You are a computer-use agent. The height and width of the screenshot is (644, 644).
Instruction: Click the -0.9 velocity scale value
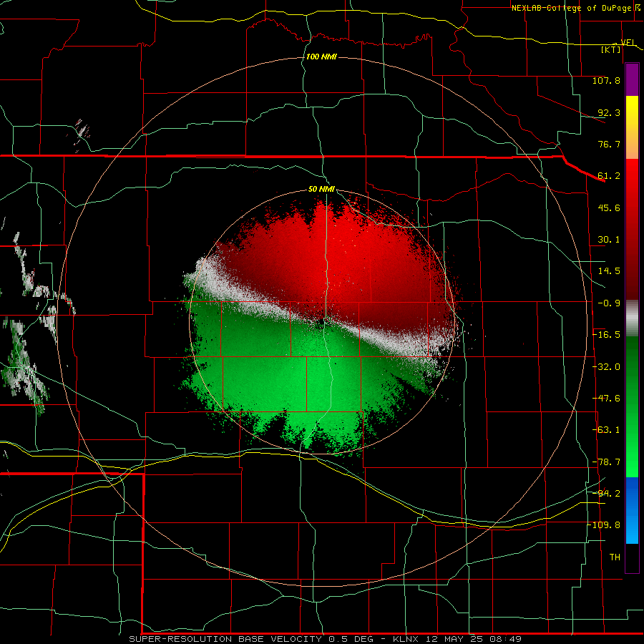[609, 303]
